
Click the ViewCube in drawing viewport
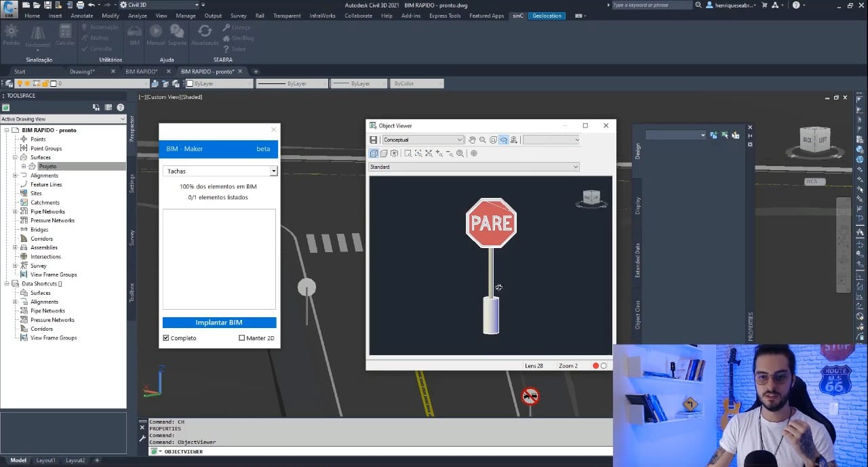814,140
